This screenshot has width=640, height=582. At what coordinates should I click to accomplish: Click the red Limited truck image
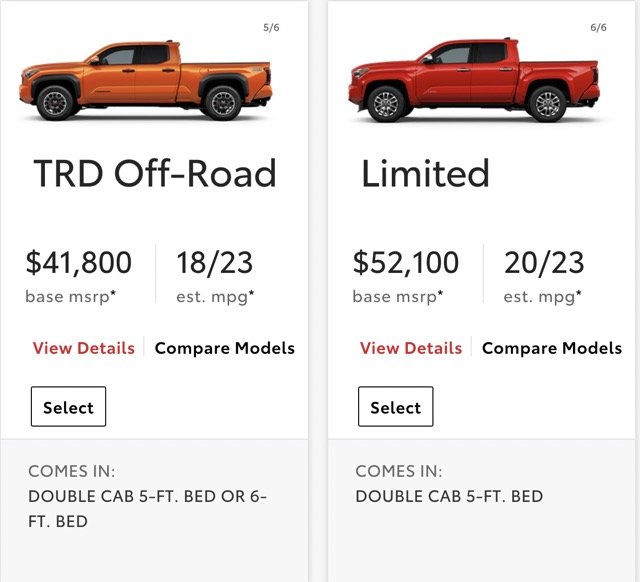point(474,80)
